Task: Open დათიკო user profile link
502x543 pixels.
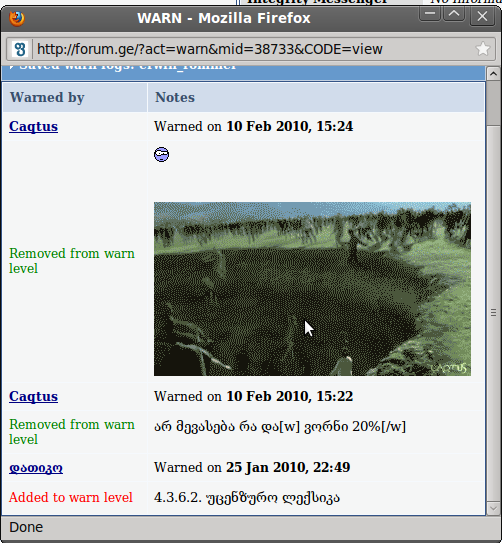Action: coord(36,468)
